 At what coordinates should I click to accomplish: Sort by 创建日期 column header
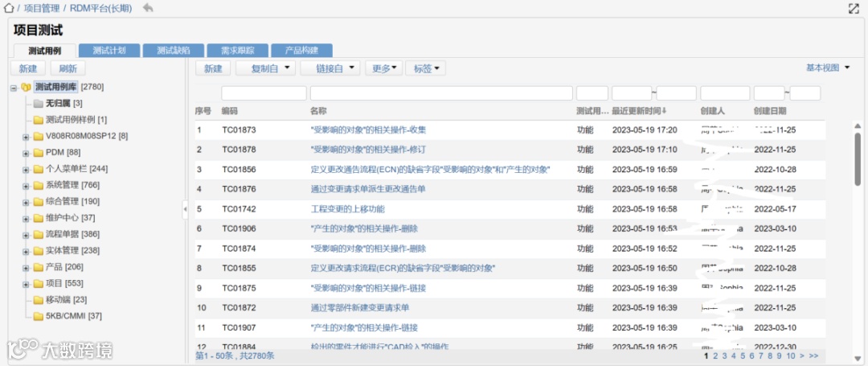coord(770,111)
